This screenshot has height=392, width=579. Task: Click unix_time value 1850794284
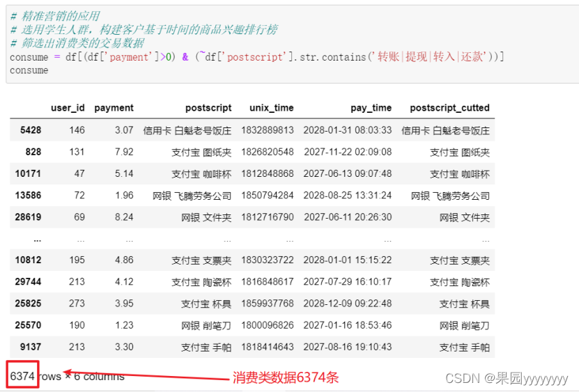tap(268, 195)
